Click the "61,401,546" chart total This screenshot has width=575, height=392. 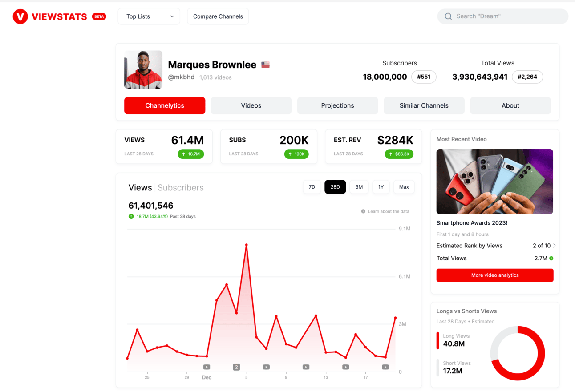pos(151,206)
